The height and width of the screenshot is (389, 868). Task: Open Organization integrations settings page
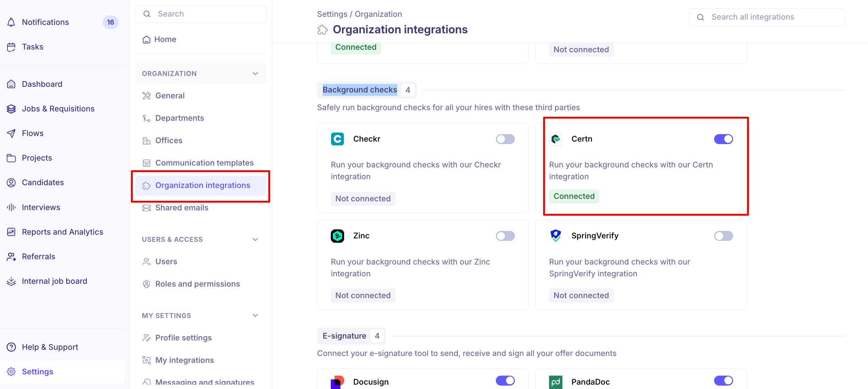pyautogui.click(x=201, y=185)
